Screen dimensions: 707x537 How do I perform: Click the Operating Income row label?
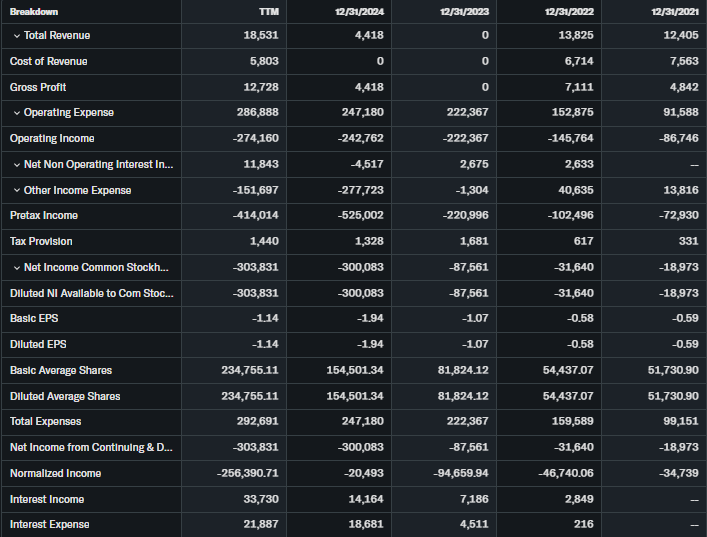pyautogui.click(x=52, y=139)
